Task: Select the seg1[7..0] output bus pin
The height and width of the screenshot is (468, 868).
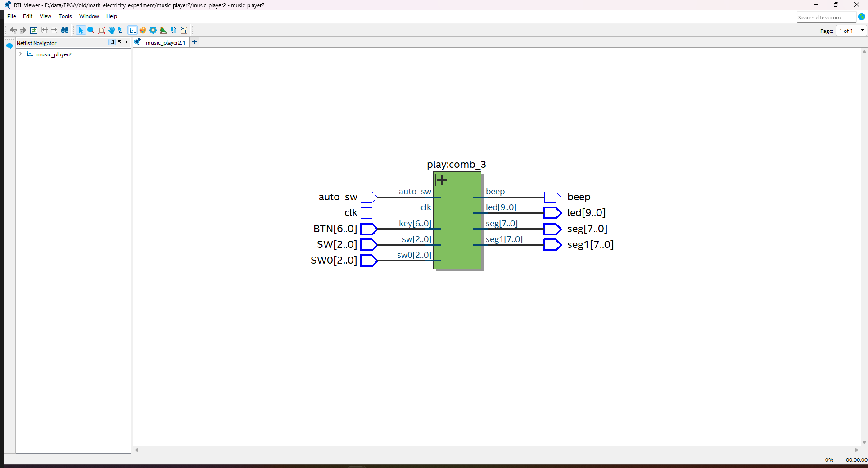Action: [x=552, y=245]
